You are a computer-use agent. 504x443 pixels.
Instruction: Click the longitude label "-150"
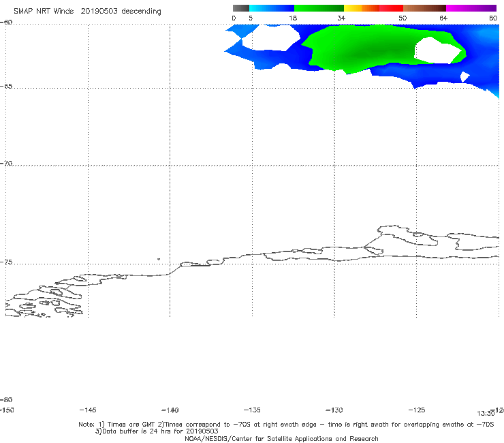tap(7, 410)
